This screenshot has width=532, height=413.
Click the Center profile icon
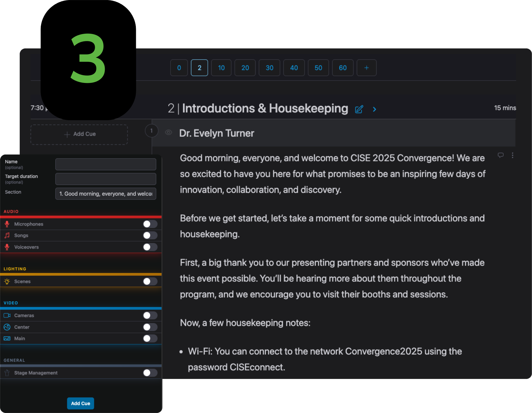[x=7, y=327]
